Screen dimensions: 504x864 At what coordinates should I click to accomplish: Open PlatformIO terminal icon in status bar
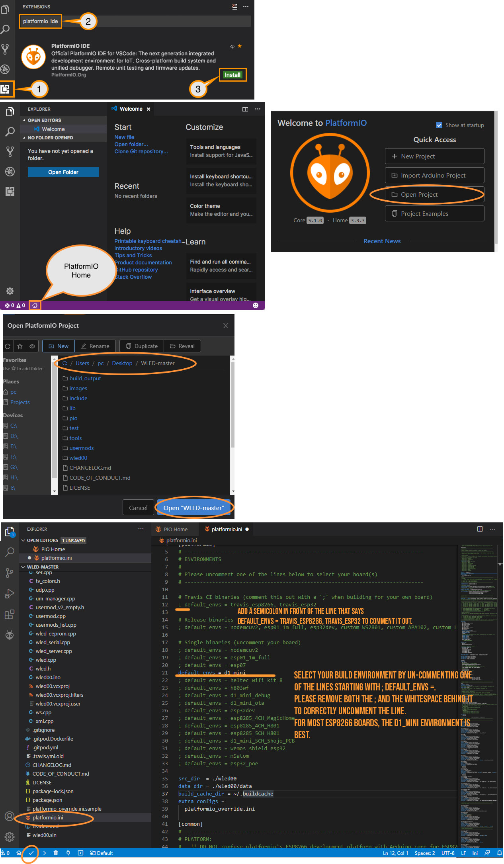(x=80, y=853)
